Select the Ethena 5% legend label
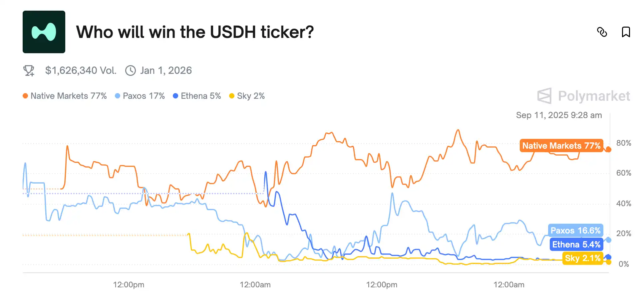Screen dimensions: 644x296 coord(201,96)
